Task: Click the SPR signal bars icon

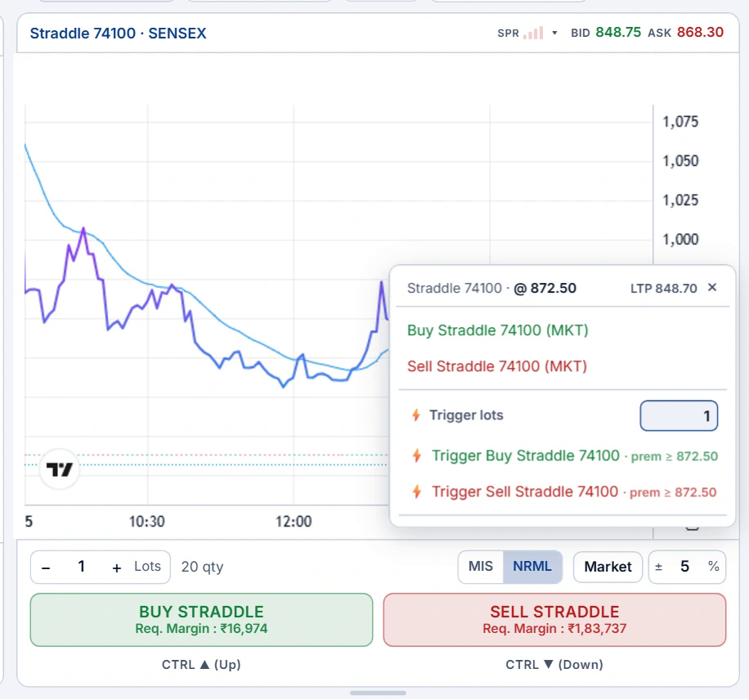Action: (534, 33)
